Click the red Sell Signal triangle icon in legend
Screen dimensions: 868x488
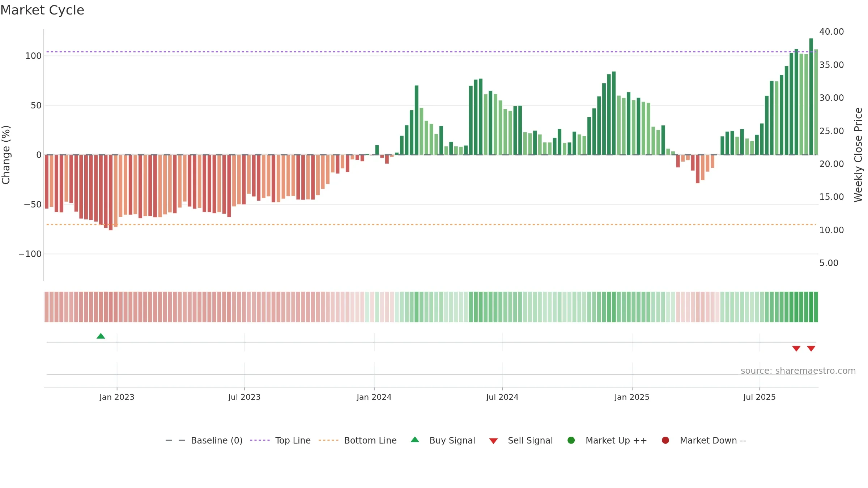[x=494, y=441]
